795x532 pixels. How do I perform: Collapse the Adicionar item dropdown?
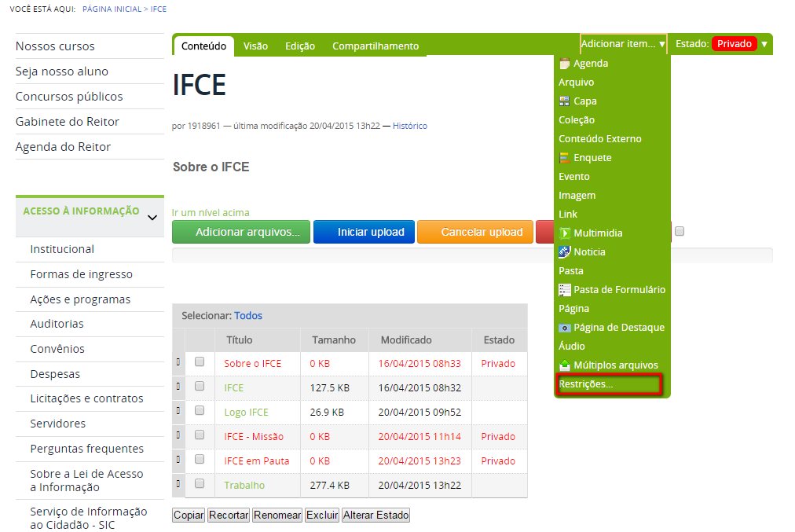(x=623, y=44)
